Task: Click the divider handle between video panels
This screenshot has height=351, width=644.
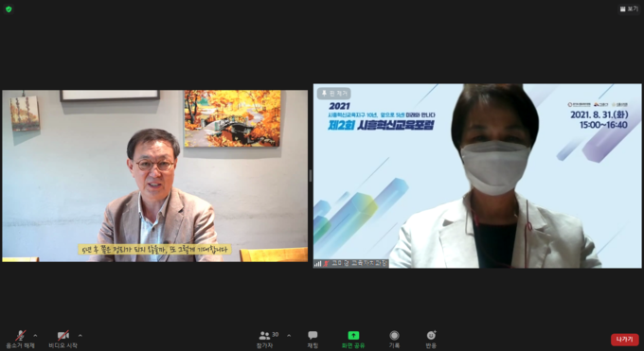Action: pos(310,176)
